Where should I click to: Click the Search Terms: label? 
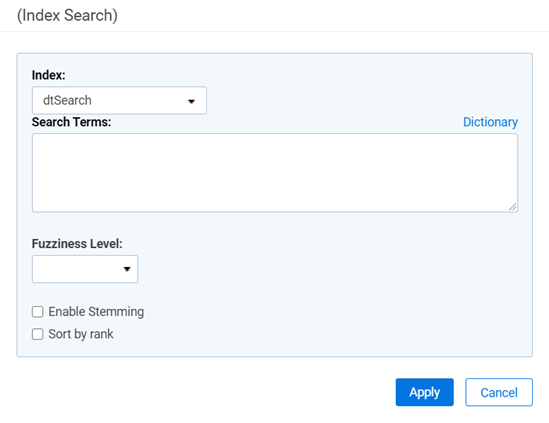(71, 122)
